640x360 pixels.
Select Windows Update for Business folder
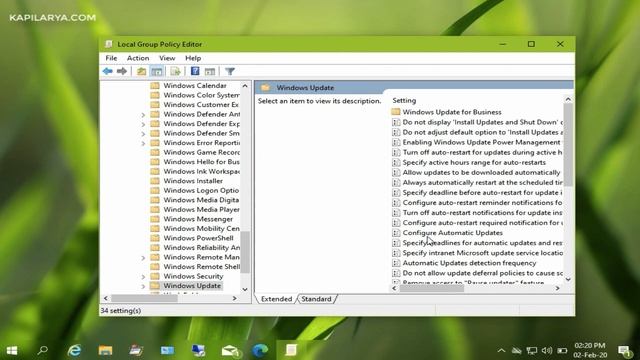click(452, 112)
